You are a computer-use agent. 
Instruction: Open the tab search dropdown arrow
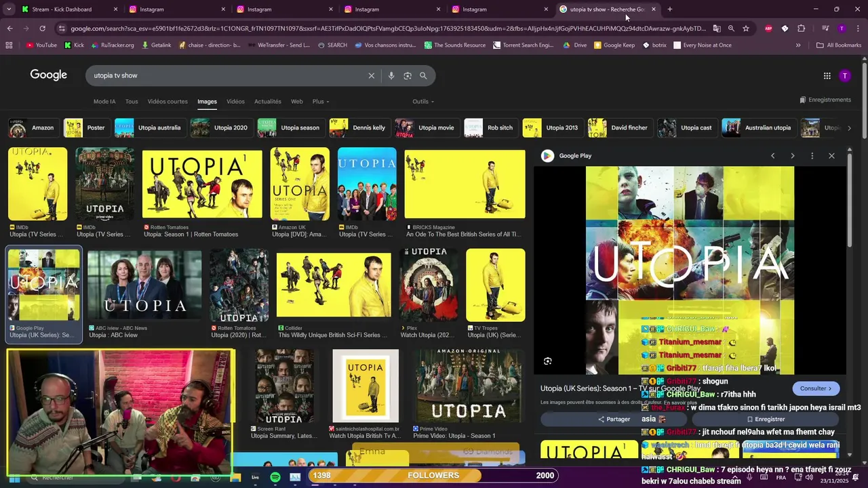[9, 9]
